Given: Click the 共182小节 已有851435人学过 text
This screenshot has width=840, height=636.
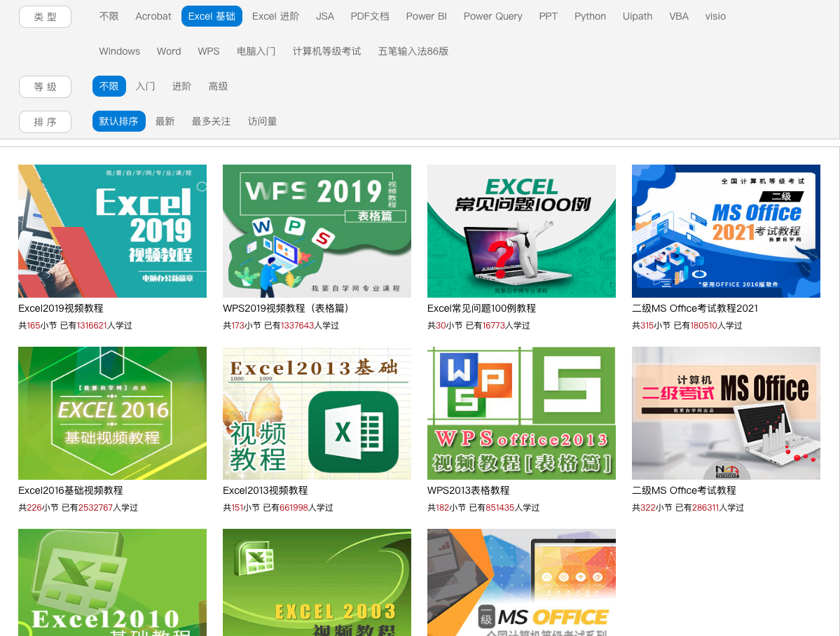Looking at the screenshot, I should [483, 507].
